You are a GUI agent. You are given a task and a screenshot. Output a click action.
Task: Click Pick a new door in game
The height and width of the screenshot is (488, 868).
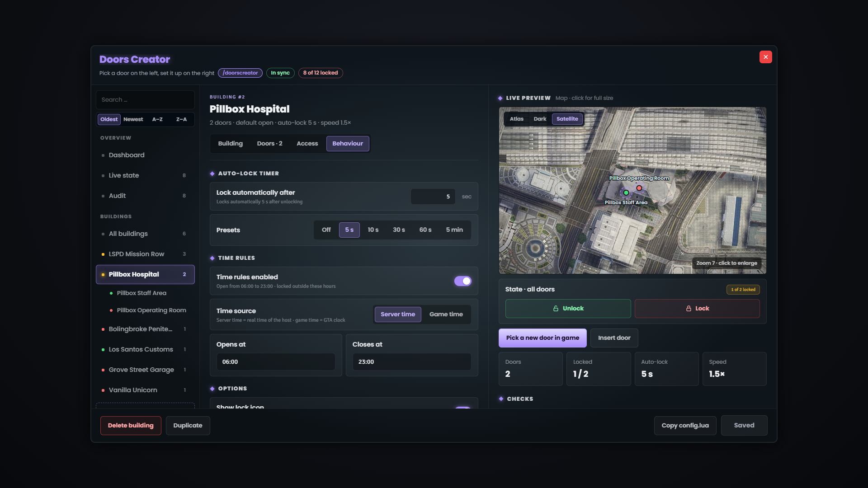click(542, 338)
